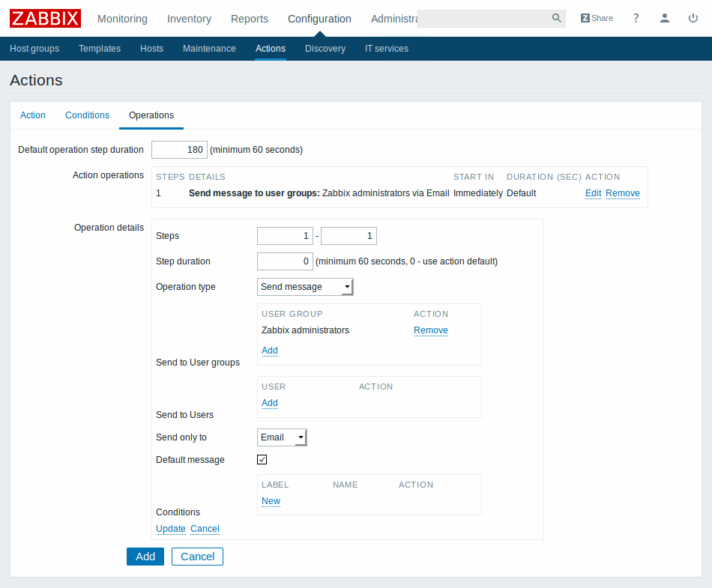The width and height of the screenshot is (712, 588).
Task: Open the Inventory menu
Action: coord(189,19)
